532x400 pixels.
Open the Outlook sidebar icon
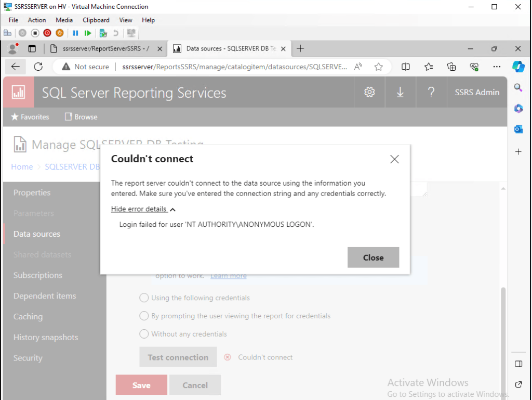[x=518, y=129]
